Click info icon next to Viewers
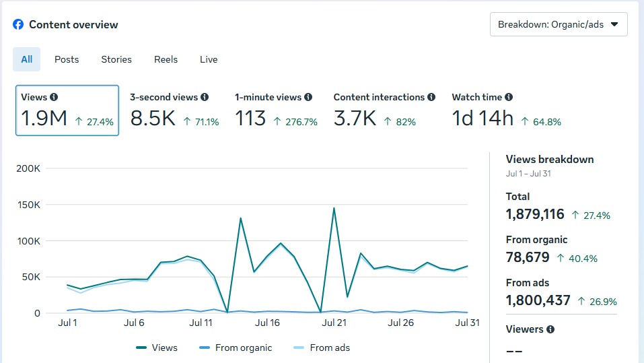 (x=550, y=329)
